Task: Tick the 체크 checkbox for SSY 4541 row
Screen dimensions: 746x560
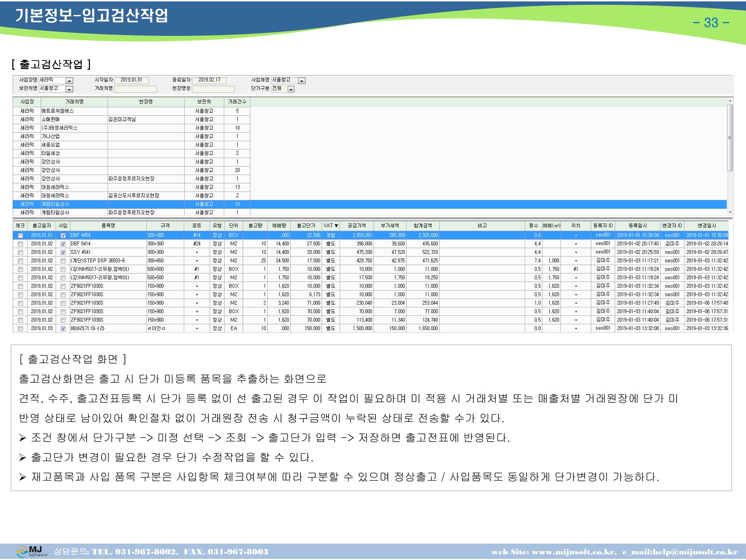Action: pos(20,252)
